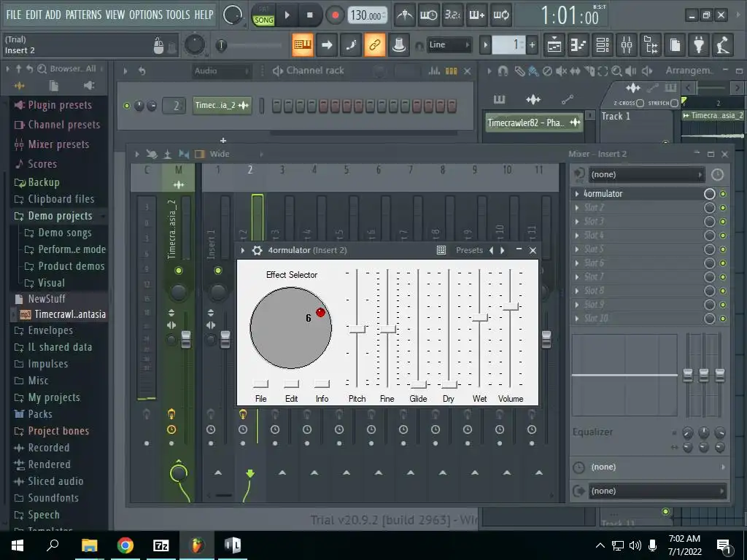Click the red Record button
Screen dimensions: 747x560
[335, 15]
